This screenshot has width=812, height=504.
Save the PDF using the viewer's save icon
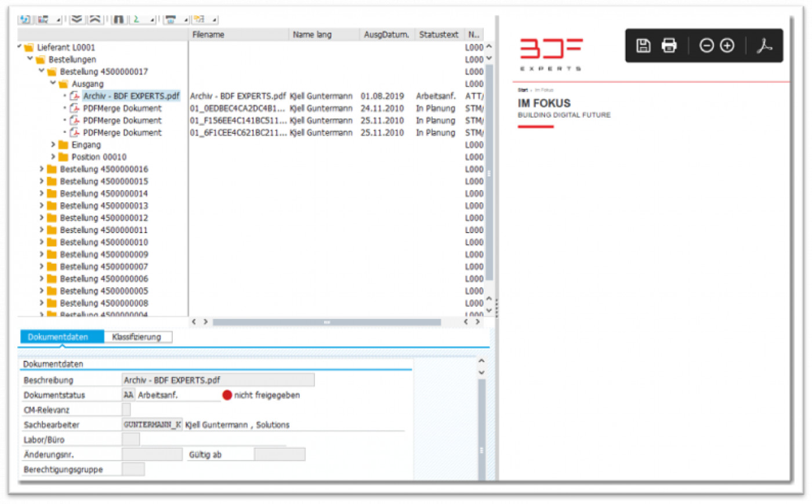tap(643, 45)
